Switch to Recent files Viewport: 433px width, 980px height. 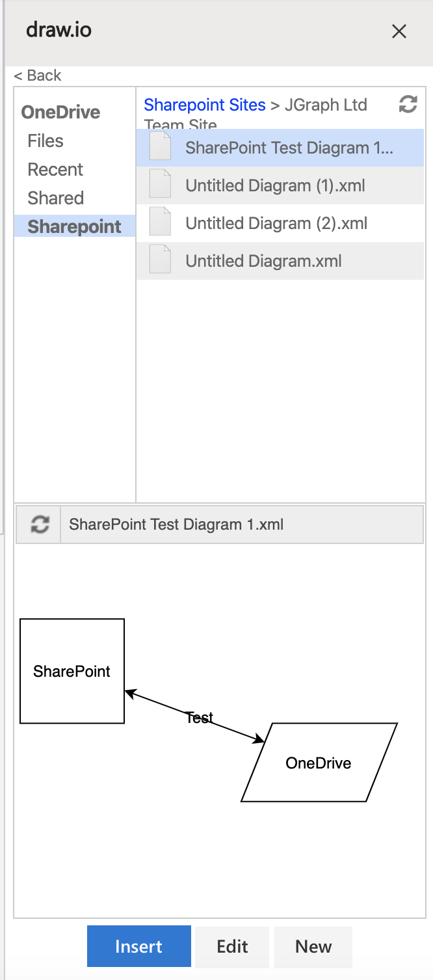click(55, 169)
